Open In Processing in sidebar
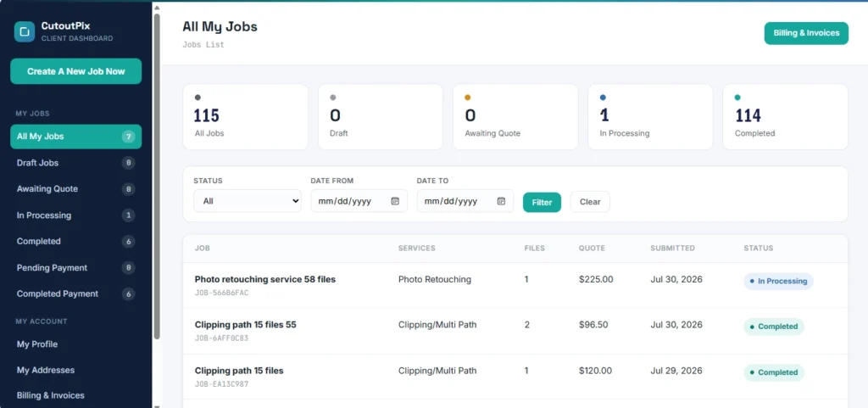This screenshot has width=868, height=408. tap(75, 215)
